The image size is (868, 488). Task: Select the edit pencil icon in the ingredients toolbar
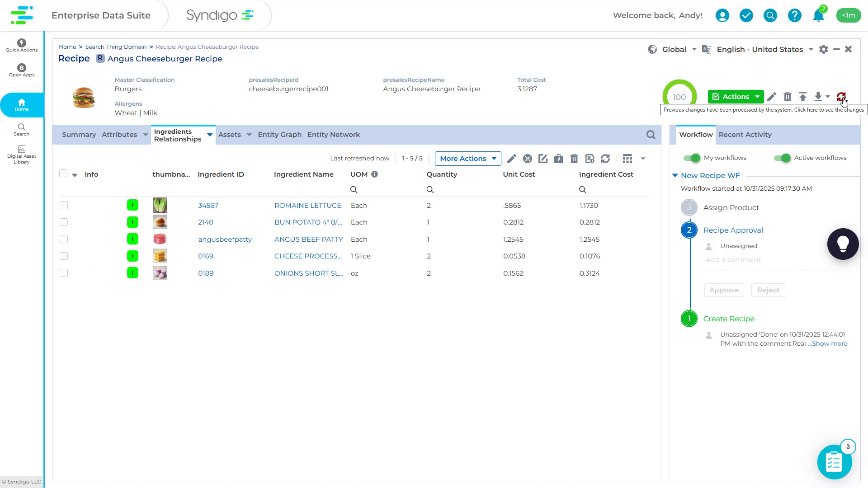point(512,159)
